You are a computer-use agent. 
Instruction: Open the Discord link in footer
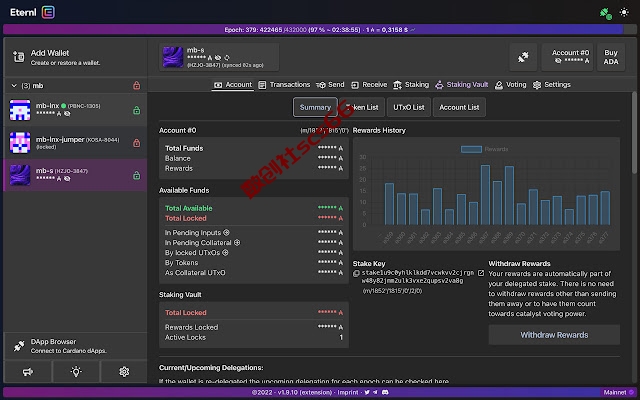click(385, 392)
